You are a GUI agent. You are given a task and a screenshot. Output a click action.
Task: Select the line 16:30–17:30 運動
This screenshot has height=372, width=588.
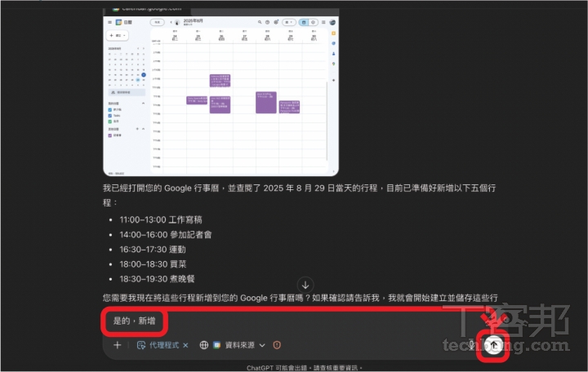153,250
